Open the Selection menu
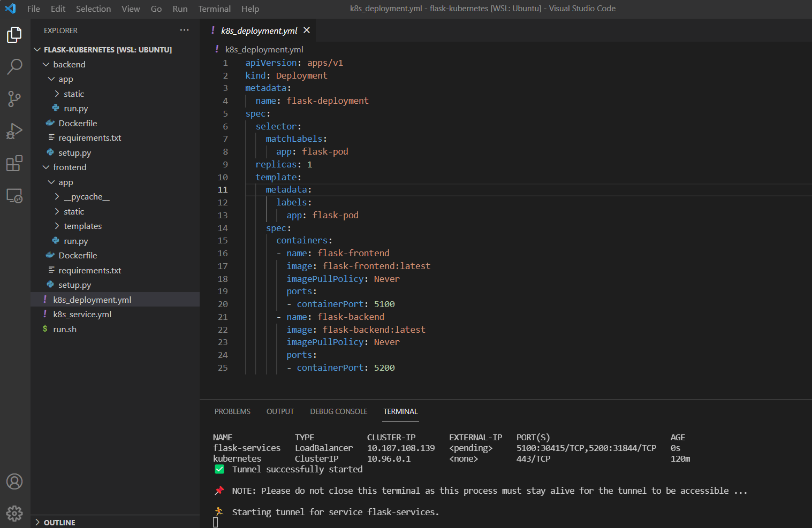The width and height of the screenshot is (812, 528). point(93,9)
